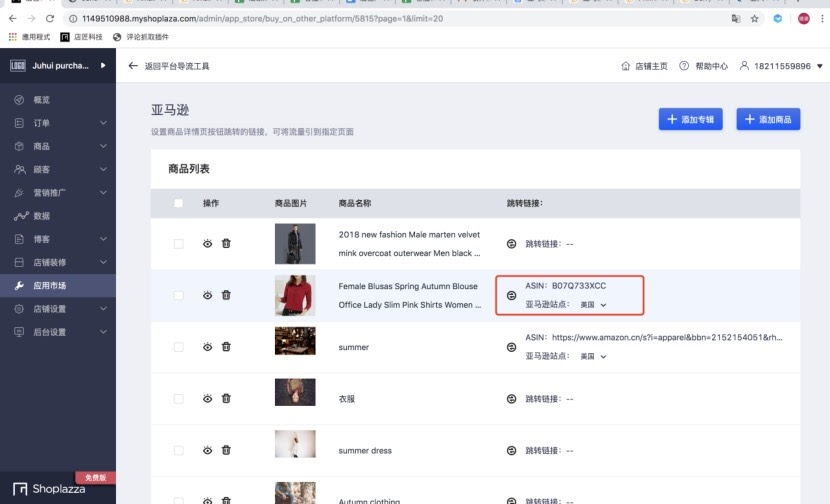The image size is (830, 504).
Task: Click the trash icon in the summer row
Action: (x=226, y=347)
